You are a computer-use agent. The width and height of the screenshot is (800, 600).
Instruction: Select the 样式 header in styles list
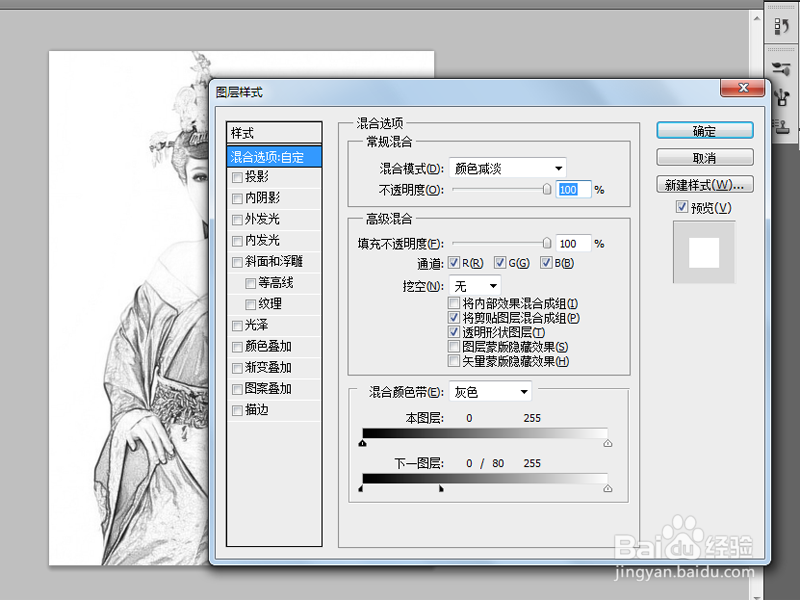(274, 133)
